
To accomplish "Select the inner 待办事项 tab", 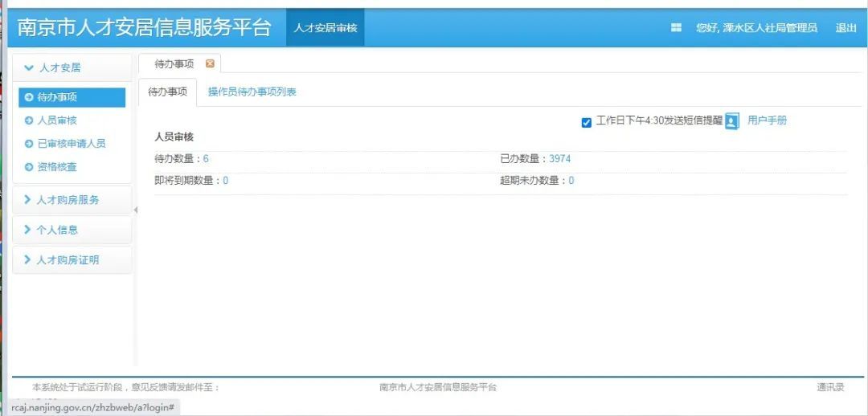I will pos(168,92).
